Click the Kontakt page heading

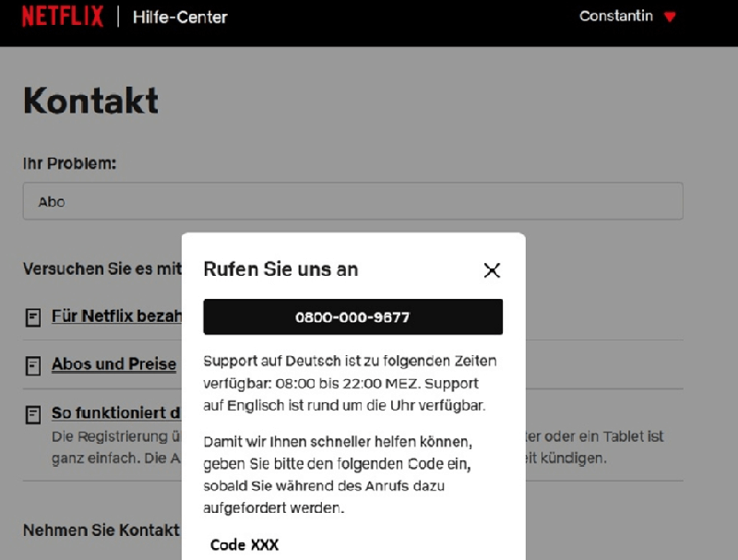click(90, 101)
